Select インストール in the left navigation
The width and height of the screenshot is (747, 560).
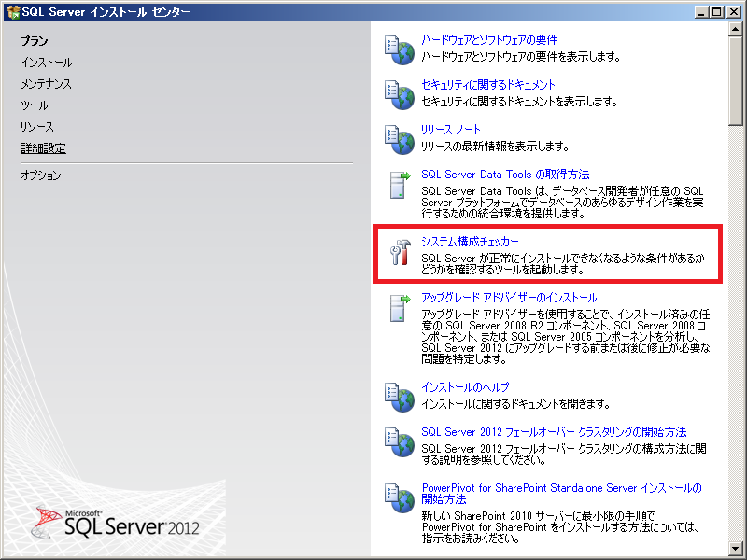[x=47, y=63]
